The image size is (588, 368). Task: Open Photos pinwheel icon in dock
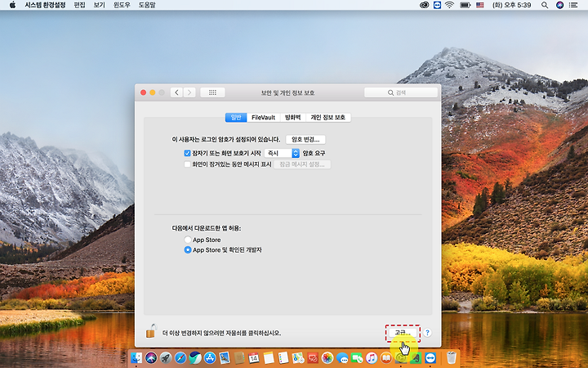click(x=327, y=358)
